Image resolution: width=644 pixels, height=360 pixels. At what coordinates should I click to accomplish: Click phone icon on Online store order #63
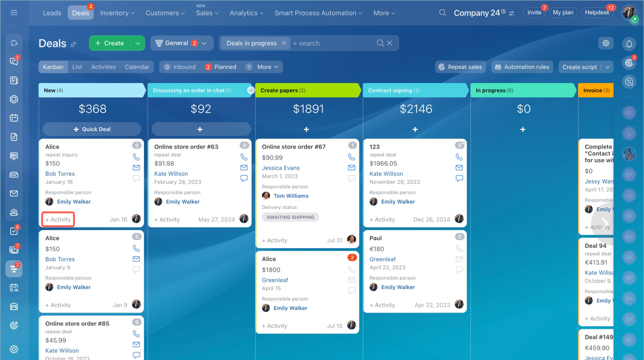pos(244,157)
